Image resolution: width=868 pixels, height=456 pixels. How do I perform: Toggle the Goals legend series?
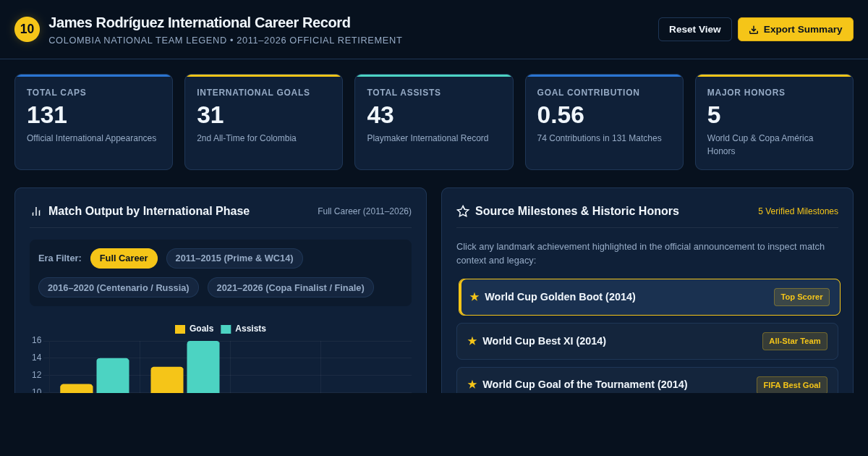point(195,329)
